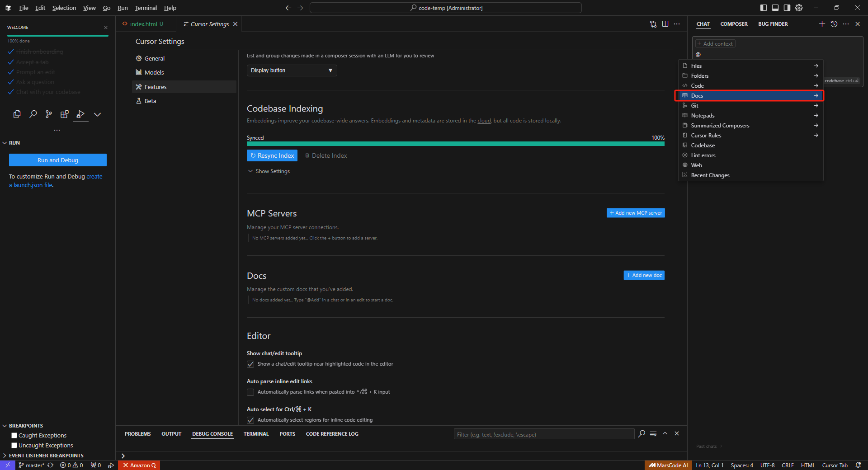This screenshot has height=470, width=868.
Task: Toggle the bottom panel layout icon
Action: (x=775, y=8)
